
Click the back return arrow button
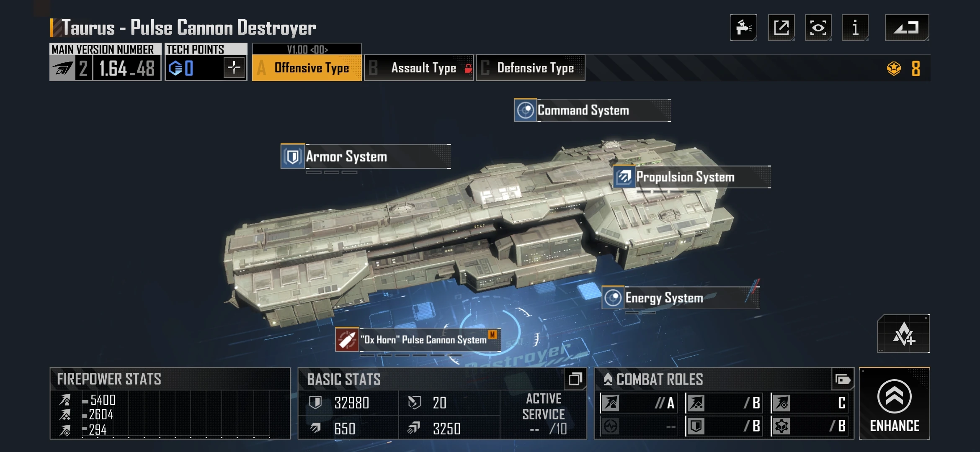(x=907, y=28)
